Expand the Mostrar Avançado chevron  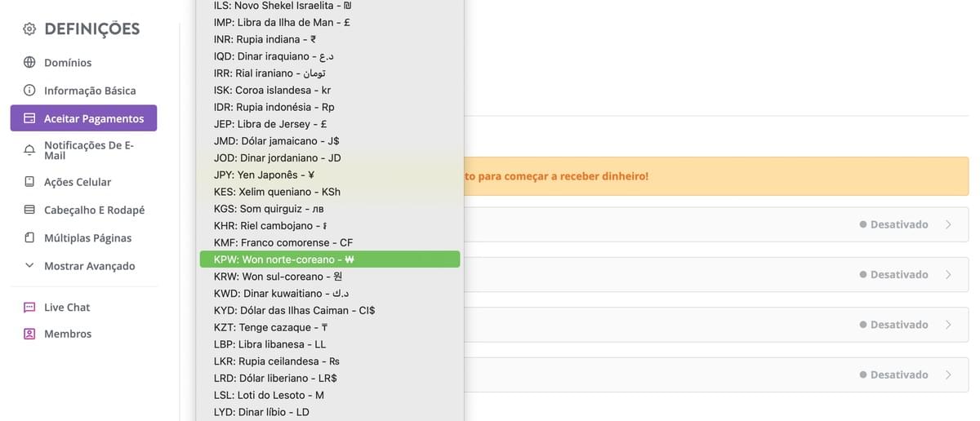coord(29,266)
